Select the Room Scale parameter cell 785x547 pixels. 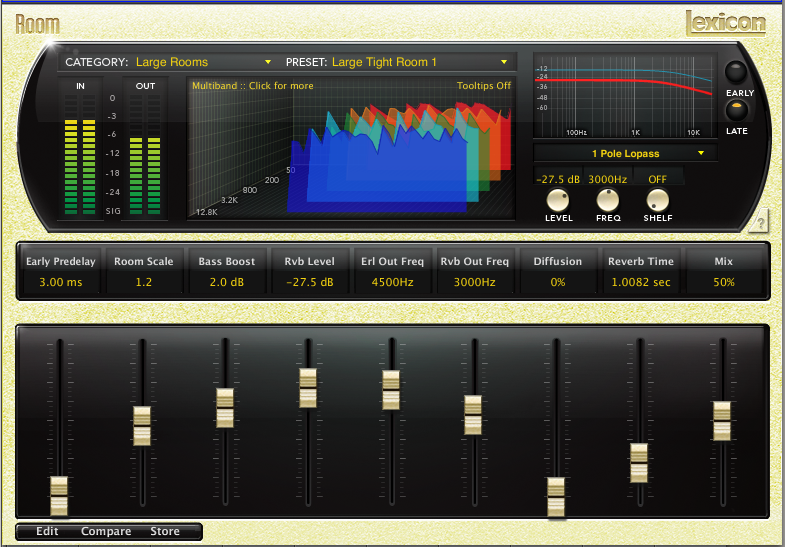click(x=144, y=271)
